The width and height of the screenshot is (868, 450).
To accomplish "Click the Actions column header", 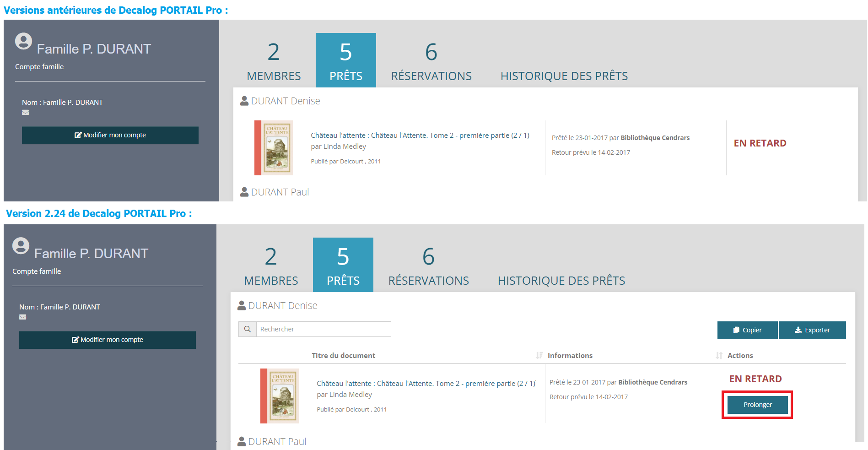I will (740, 355).
